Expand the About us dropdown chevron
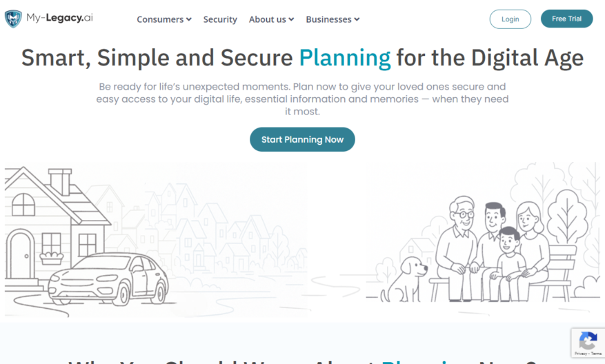The image size is (605, 364). [291, 19]
